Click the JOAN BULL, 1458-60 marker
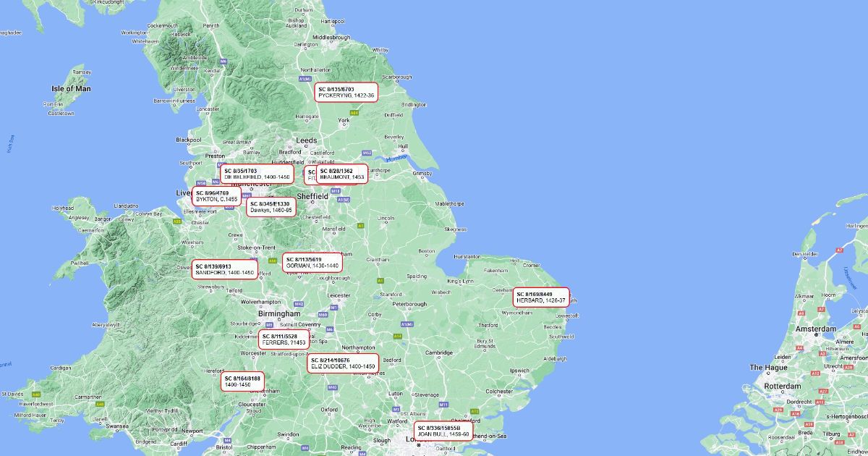 (444, 431)
